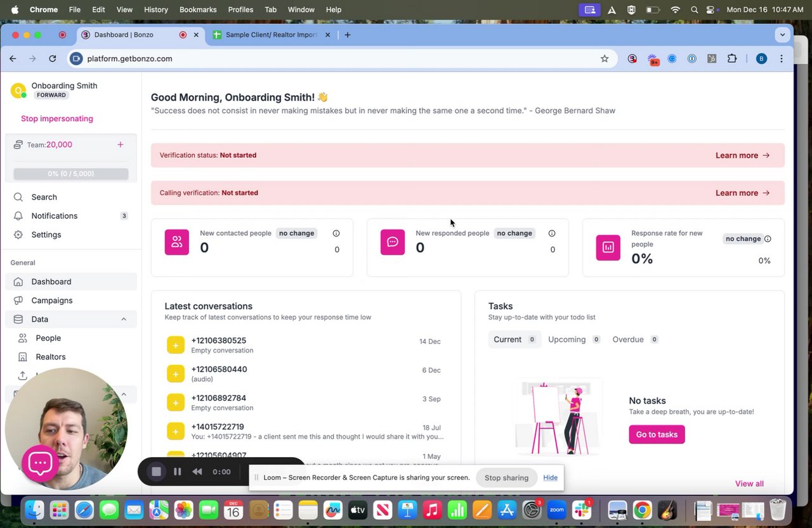Open Campaigns in the sidebar
Screen dimensions: 812x528
coord(52,300)
